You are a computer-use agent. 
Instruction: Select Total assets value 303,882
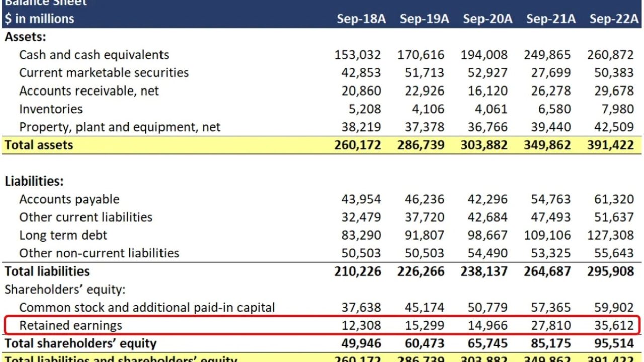484,145
